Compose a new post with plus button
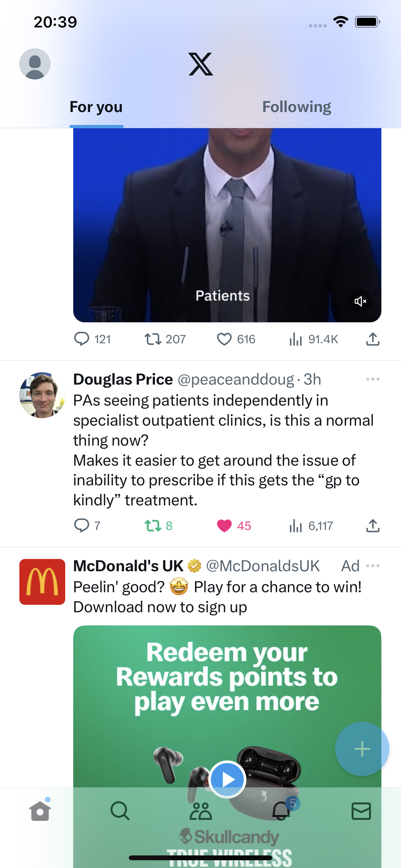The width and height of the screenshot is (401, 868). (362, 749)
